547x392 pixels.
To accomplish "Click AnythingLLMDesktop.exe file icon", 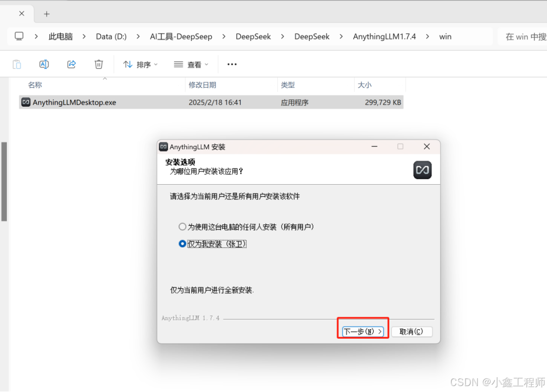I will point(26,102).
